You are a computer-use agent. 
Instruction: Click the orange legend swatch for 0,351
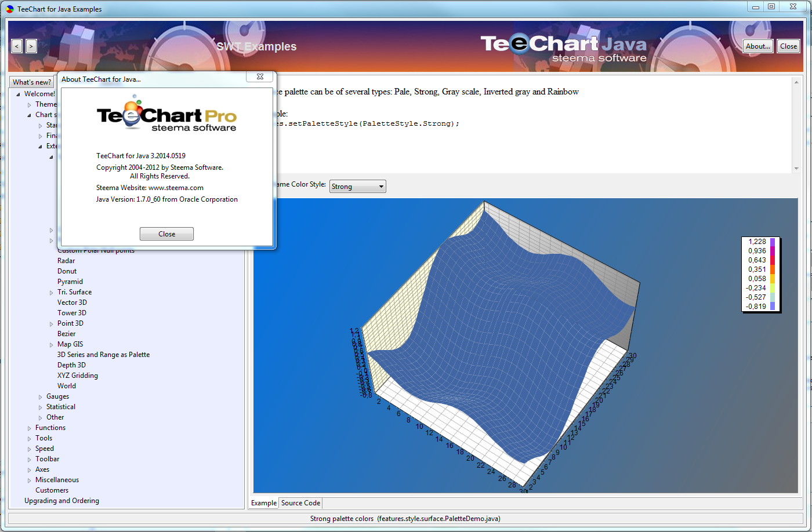tap(773, 269)
